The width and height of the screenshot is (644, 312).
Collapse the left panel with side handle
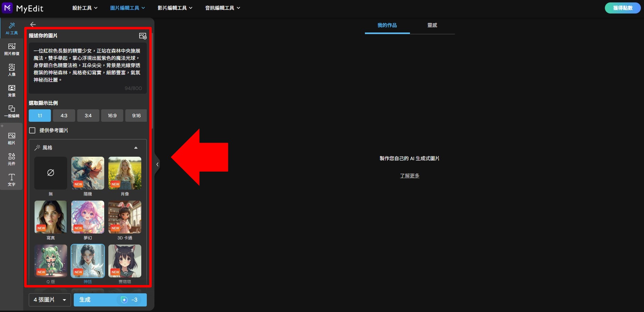(x=157, y=164)
